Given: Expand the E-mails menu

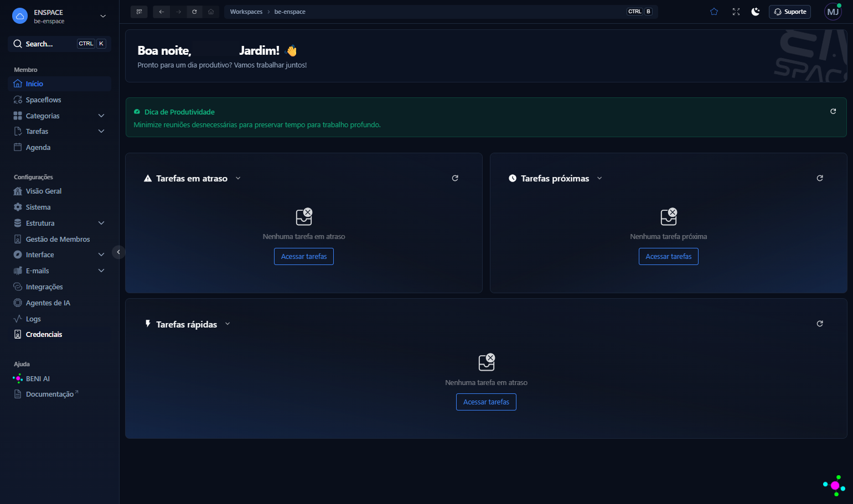Looking at the screenshot, I should (101, 271).
